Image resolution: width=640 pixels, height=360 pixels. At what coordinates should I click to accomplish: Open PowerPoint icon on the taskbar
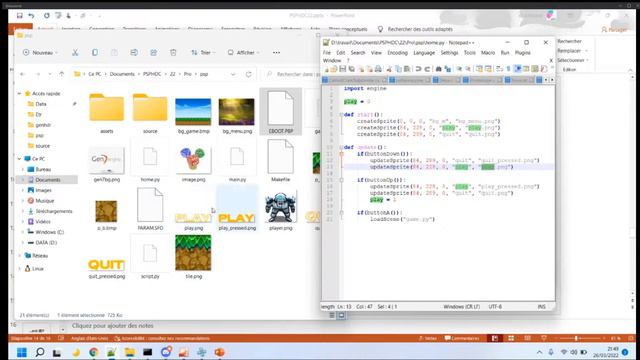click(x=219, y=352)
